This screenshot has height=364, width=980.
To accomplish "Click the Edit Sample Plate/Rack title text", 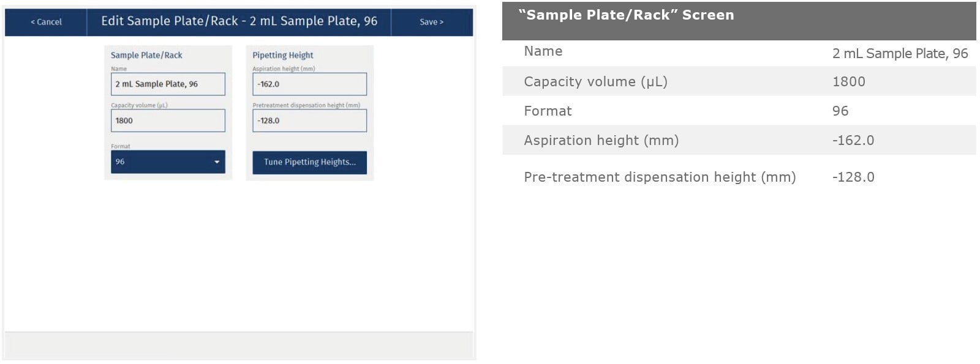I will pos(239,21).
